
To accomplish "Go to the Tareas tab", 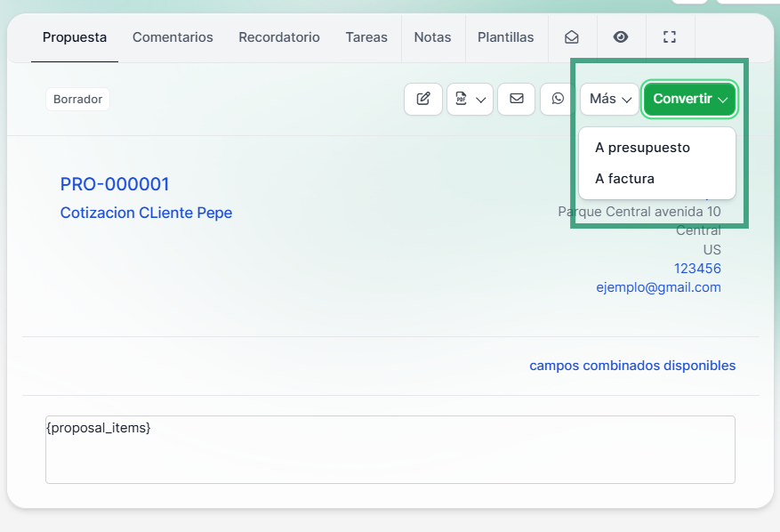I will [366, 37].
